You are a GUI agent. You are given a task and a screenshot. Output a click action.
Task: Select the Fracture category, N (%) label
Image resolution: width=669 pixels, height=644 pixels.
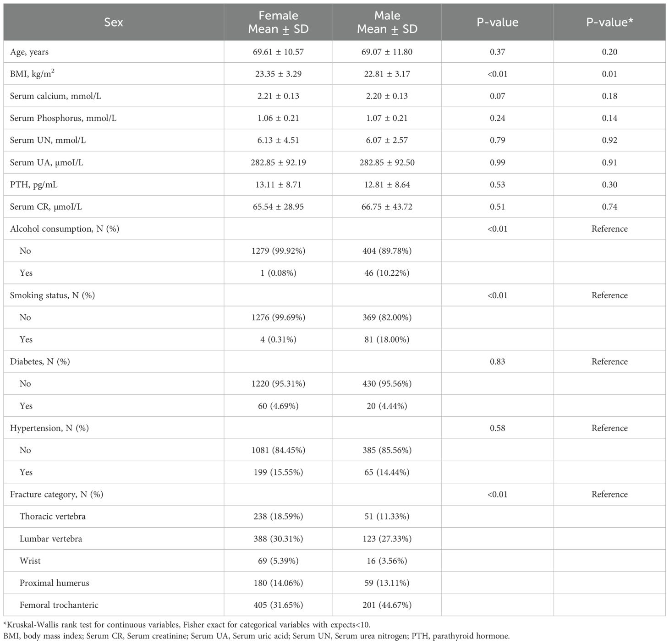[56, 494]
